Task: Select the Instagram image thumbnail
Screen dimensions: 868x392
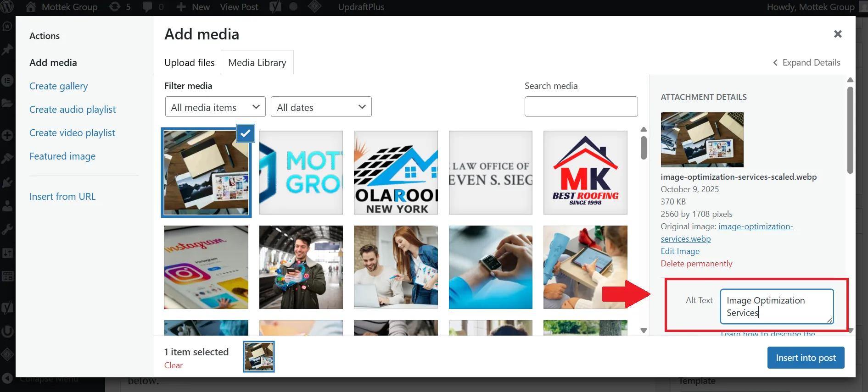Action: click(206, 267)
